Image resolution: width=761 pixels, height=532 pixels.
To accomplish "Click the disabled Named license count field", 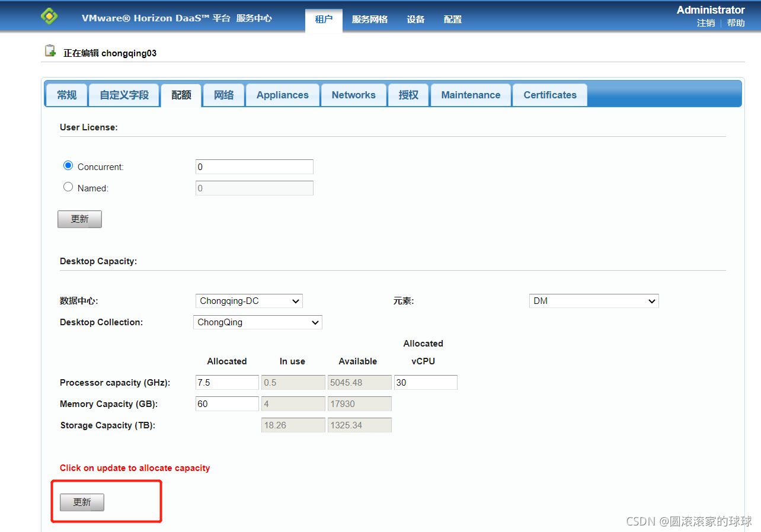I will pos(254,188).
